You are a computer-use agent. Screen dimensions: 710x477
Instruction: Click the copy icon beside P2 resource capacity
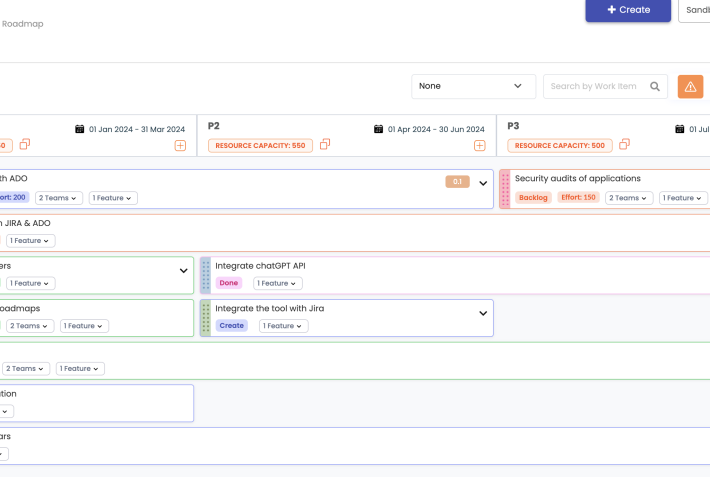[x=325, y=145]
